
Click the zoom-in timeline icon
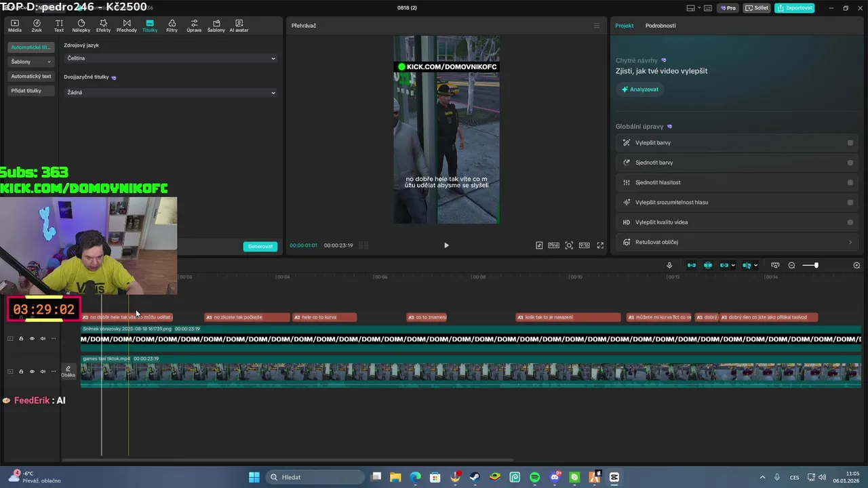856,265
